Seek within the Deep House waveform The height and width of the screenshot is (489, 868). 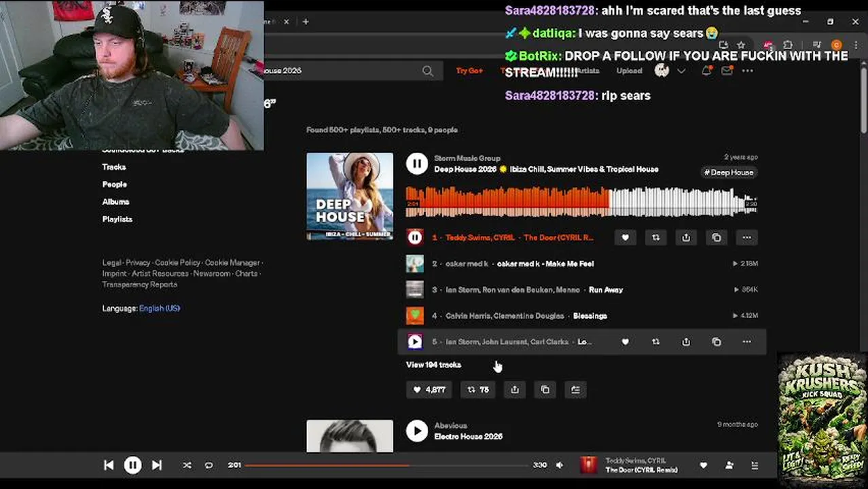pyautogui.click(x=581, y=202)
